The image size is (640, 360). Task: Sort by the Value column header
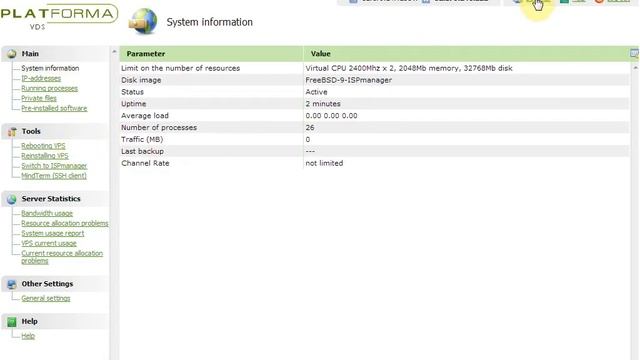pyautogui.click(x=467, y=53)
